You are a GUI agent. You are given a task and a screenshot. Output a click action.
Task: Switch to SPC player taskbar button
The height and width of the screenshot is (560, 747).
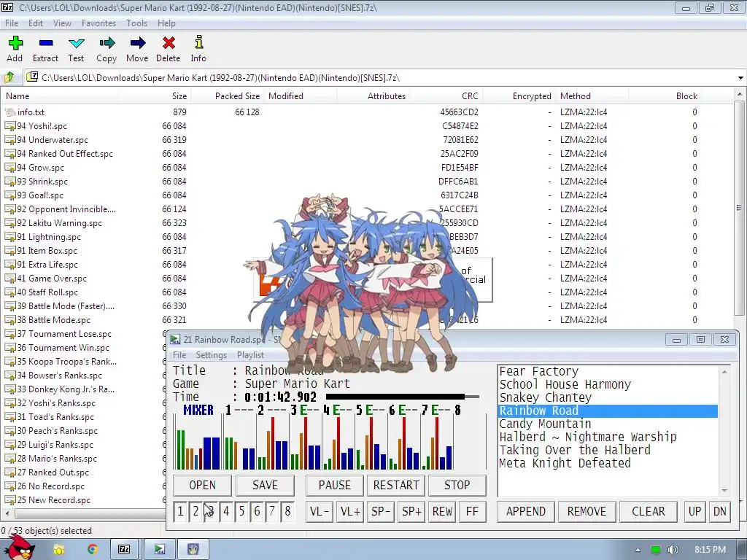tap(160, 550)
